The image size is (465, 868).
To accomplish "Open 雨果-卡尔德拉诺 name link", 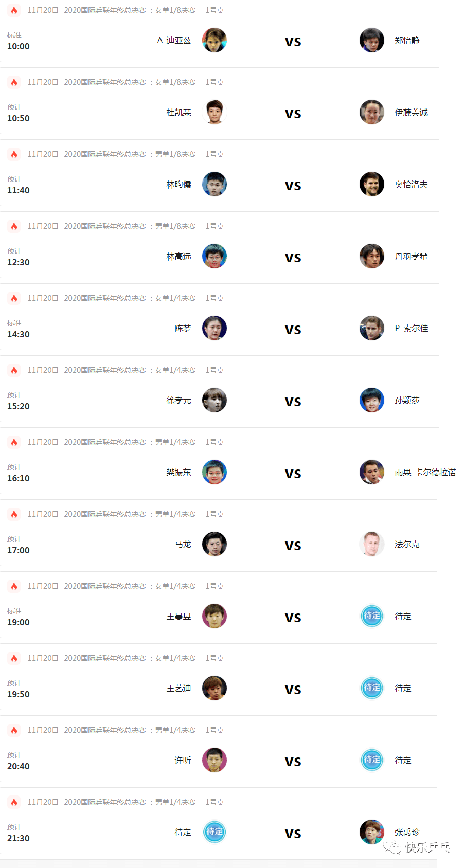I will point(425,472).
